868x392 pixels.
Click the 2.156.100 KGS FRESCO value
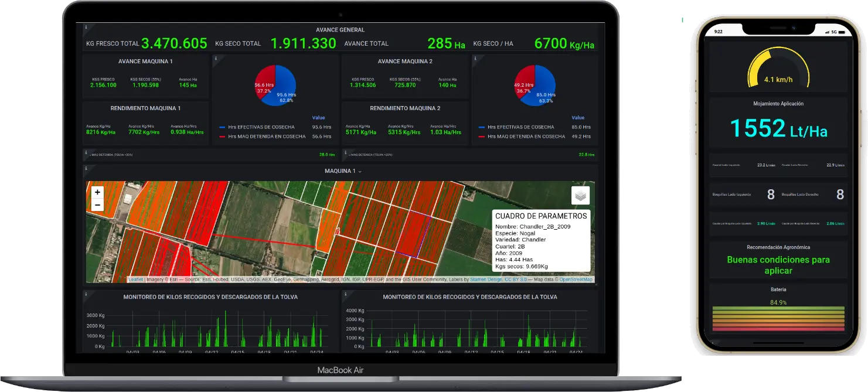point(103,86)
